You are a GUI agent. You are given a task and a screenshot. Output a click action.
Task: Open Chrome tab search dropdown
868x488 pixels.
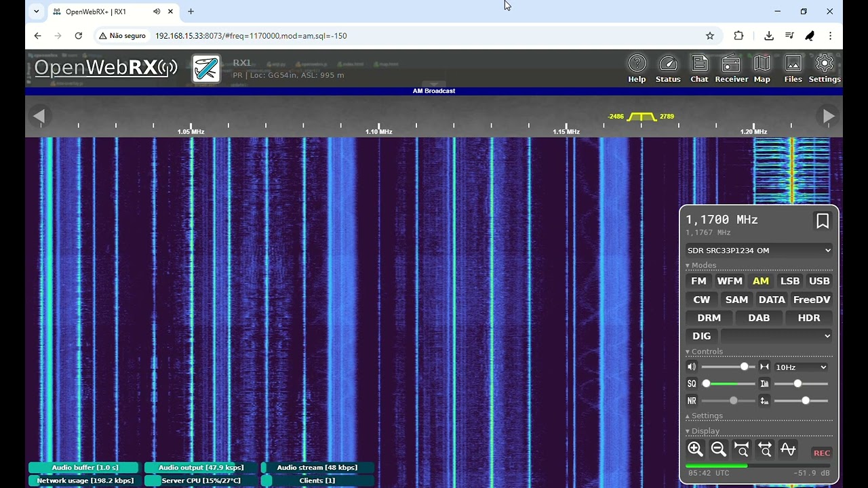36,12
